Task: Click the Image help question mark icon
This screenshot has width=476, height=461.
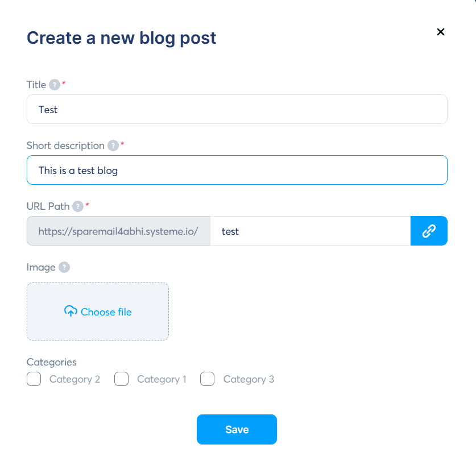Action: click(x=64, y=267)
